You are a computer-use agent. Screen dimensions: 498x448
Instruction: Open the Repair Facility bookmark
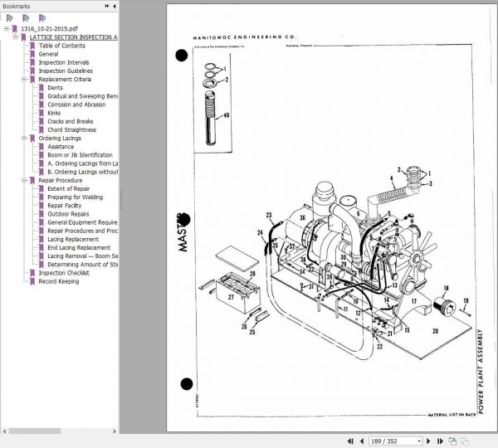tap(65, 206)
